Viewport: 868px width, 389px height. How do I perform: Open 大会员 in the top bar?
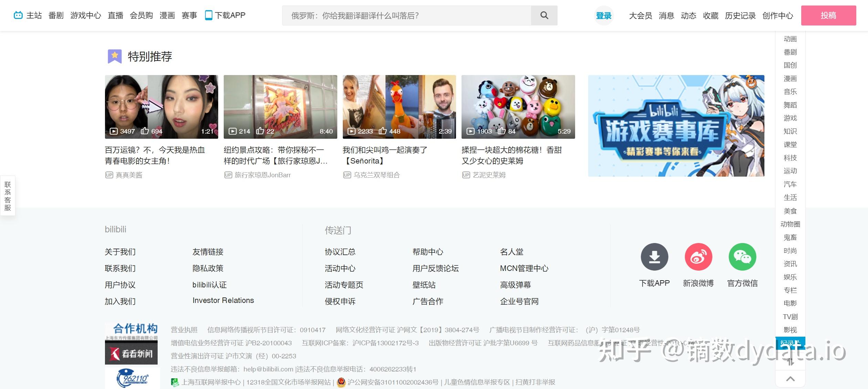(641, 15)
